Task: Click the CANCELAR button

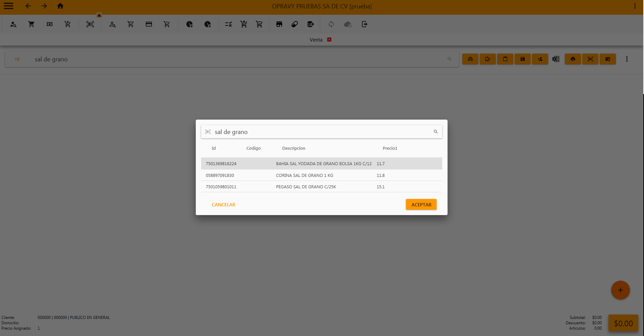Action: [224, 205]
